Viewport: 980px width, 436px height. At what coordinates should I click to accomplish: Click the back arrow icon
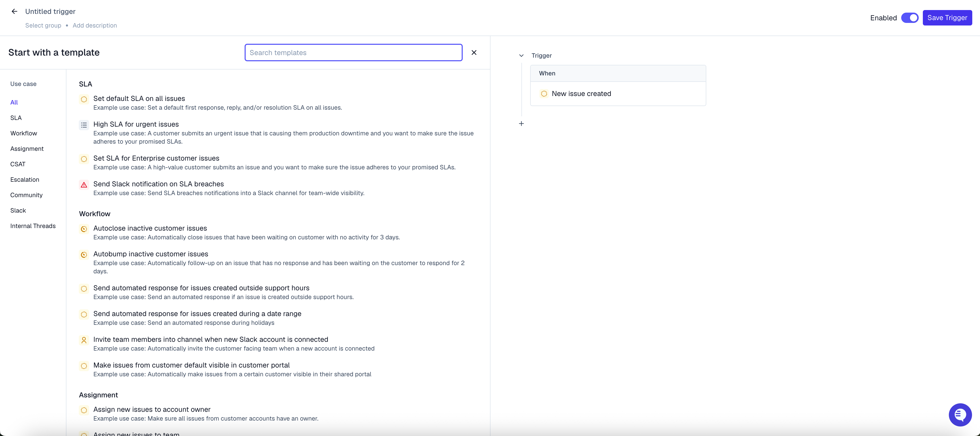coord(14,11)
